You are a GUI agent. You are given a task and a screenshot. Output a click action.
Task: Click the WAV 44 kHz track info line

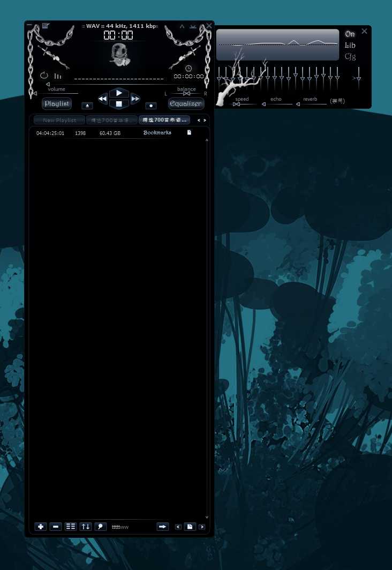pyautogui.click(x=120, y=26)
